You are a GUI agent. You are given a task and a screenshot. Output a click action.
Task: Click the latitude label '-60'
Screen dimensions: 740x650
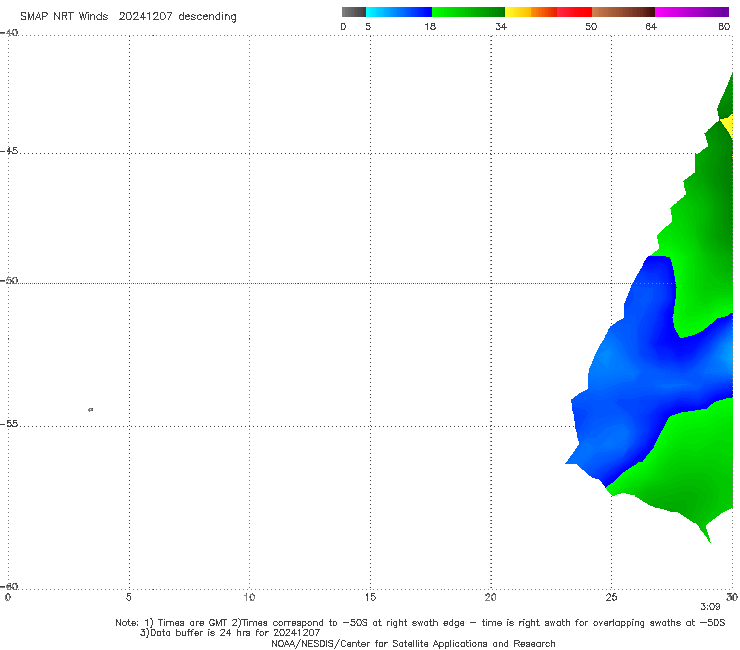(9, 586)
